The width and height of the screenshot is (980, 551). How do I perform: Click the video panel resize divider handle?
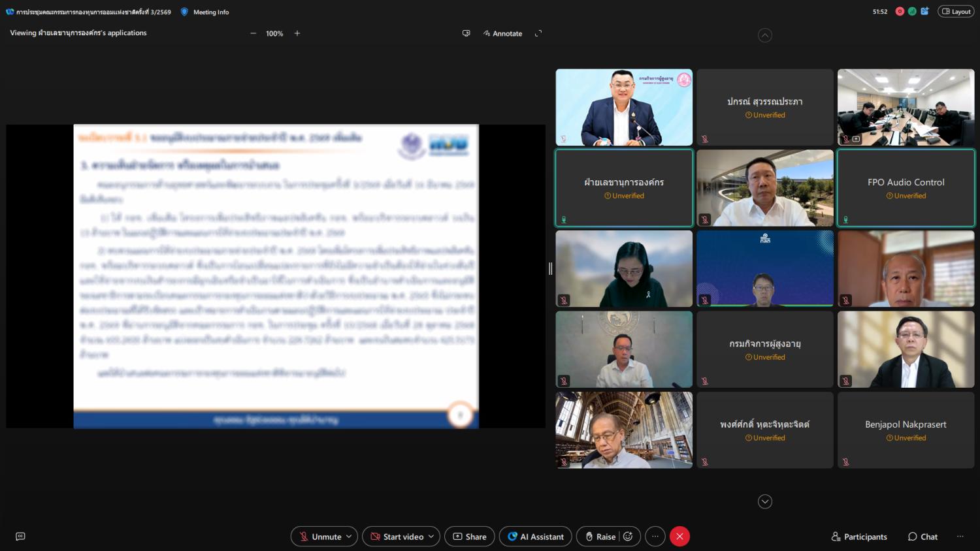pos(550,268)
